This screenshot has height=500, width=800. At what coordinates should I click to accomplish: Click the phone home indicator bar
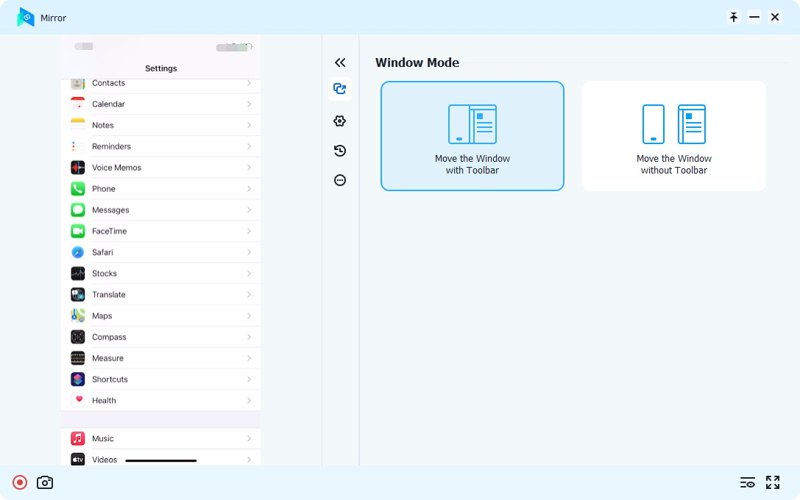(x=160, y=461)
